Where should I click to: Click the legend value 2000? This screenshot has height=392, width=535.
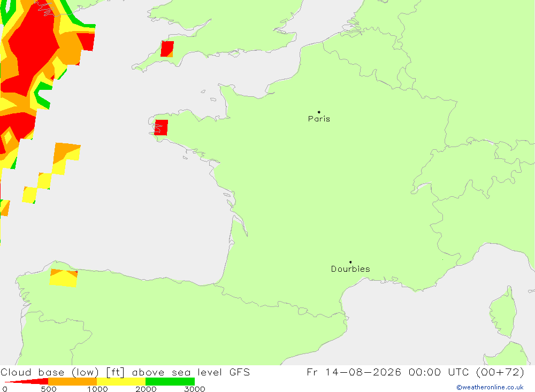point(146,389)
